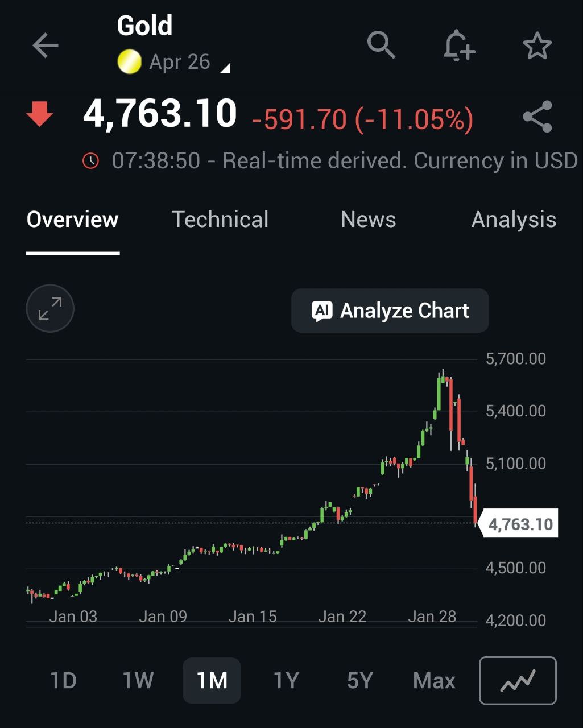This screenshot has height=728, width=583.
Task: Tap the clock icon beside timestamp
Action: pyautogui.click(x=91, y=161)
